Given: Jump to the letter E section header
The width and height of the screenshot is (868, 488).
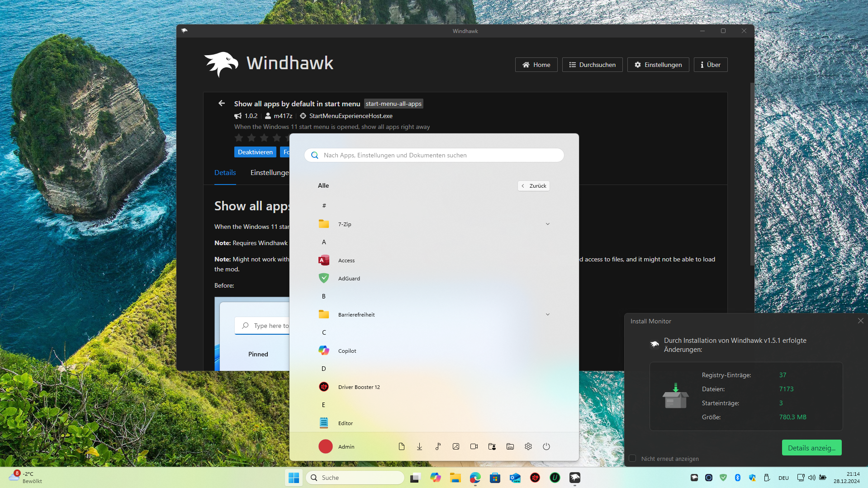Looking at the screenshot, I should point(324,405).
